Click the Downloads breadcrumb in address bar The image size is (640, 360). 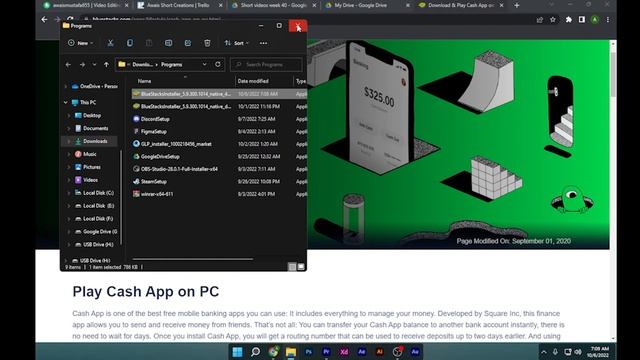coord(142,64)
